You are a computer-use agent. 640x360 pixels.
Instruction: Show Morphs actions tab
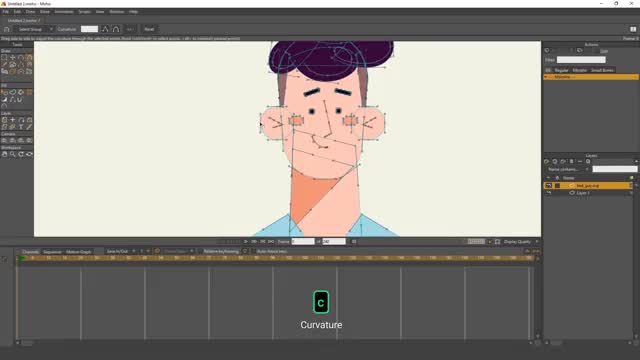coord(579,70)
